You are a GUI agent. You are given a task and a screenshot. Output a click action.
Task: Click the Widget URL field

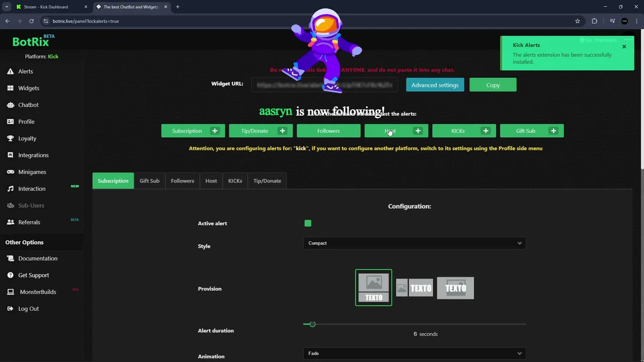point(325,85)
